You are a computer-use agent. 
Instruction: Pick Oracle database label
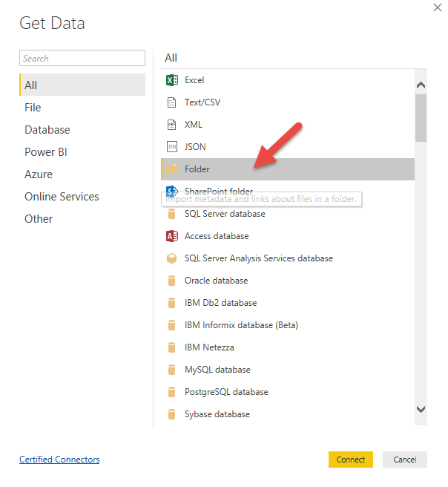pyautogui.click(x=216, y=281)
